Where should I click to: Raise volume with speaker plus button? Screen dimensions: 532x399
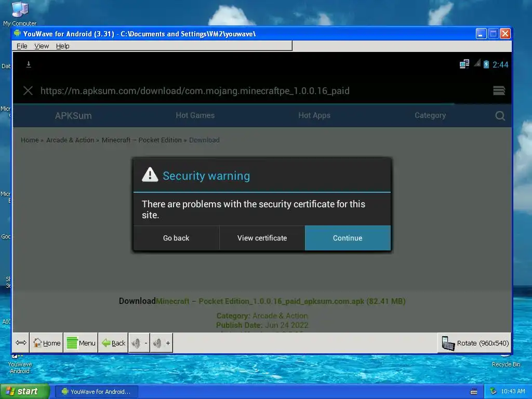pyautogui.click(x=162, y=343)
